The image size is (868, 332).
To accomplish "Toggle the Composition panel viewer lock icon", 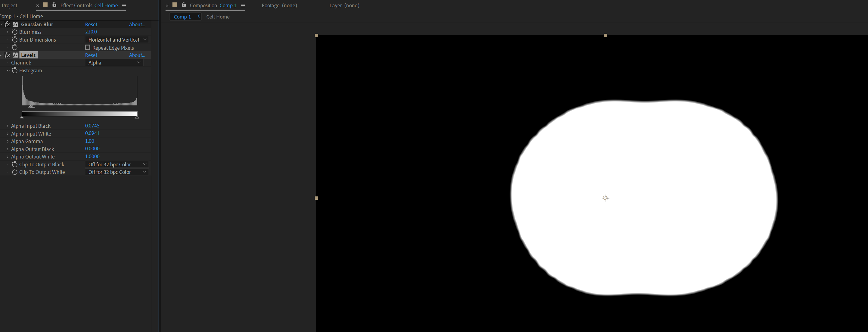I will (184, 5).
